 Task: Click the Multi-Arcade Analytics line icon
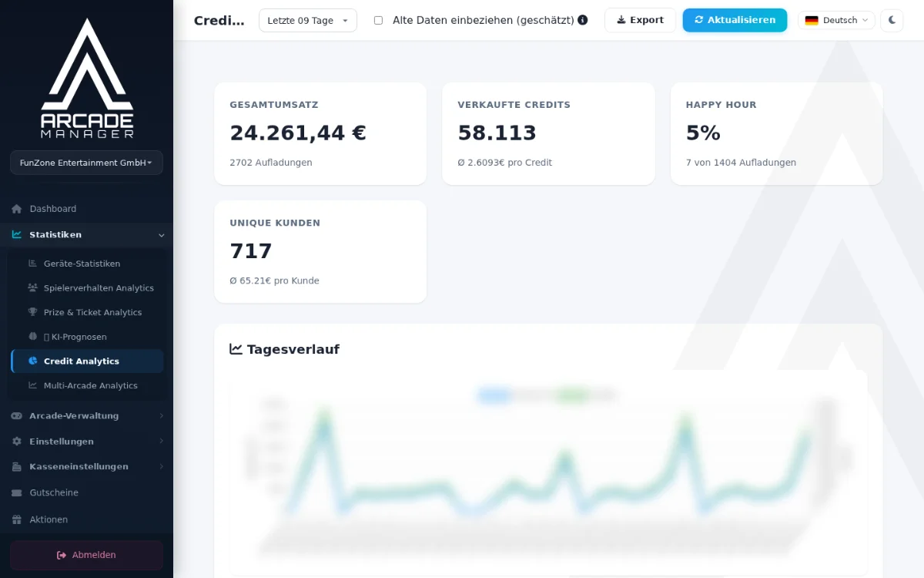pos(32,385)
